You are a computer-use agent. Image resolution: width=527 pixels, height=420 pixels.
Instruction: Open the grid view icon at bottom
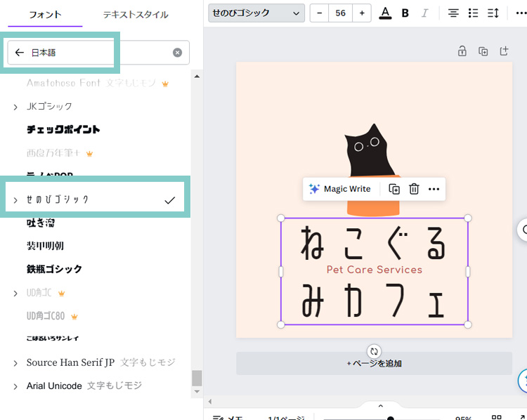tap(496, 418)
